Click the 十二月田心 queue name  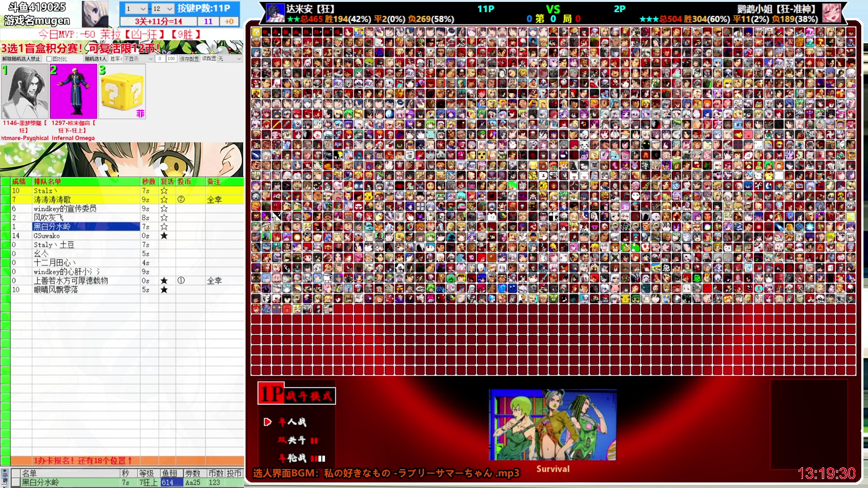[x=54, y=263]
